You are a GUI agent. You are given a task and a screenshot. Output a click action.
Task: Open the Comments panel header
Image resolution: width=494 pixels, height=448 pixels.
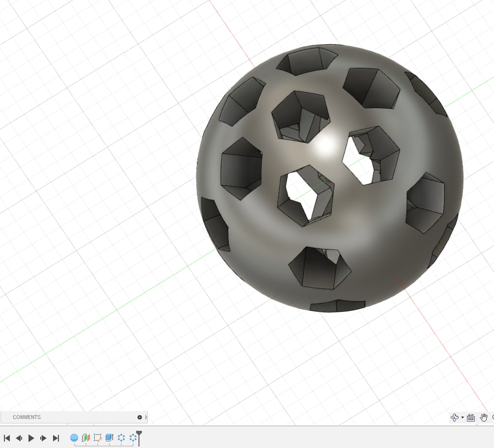pos(74,417)
